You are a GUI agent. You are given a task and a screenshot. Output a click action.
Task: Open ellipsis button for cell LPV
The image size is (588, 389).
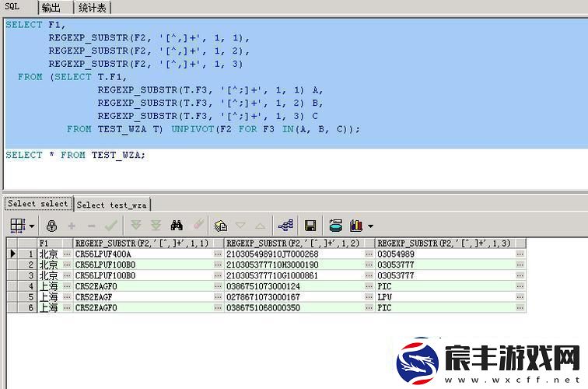(520, 296)
